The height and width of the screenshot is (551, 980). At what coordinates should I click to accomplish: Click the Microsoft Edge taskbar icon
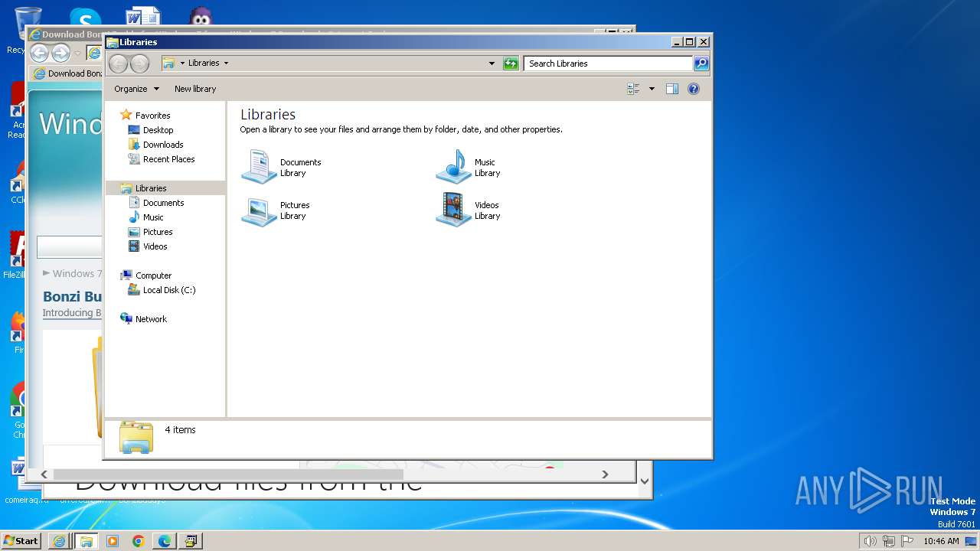click(165, 541)
